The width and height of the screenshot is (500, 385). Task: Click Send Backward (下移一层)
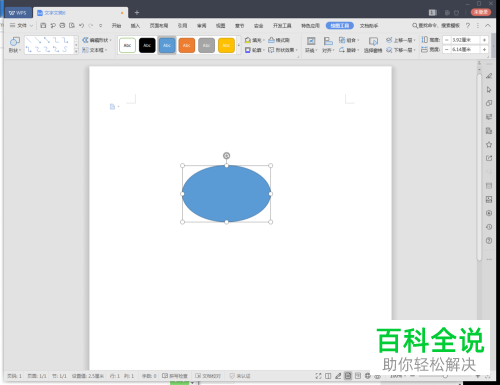[401, 50]
